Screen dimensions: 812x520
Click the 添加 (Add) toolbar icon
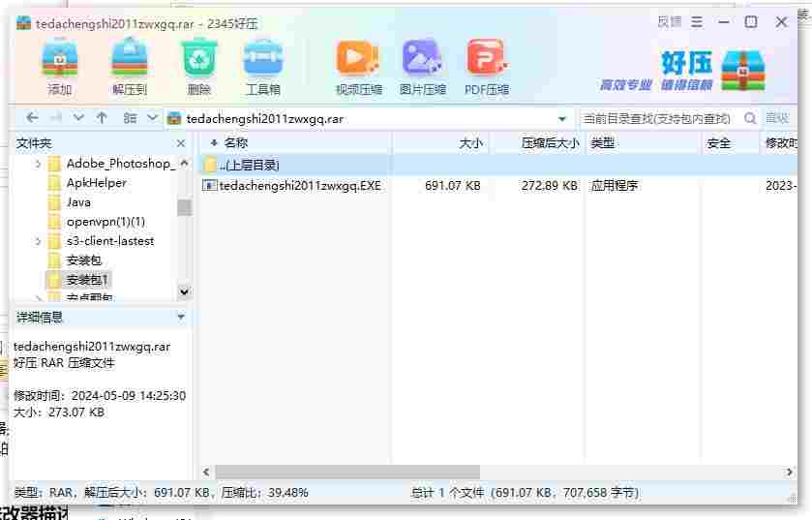(60, 68)
